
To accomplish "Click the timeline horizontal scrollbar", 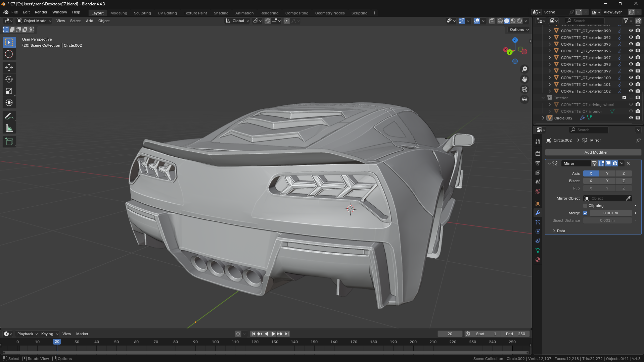I will (x=266, y=353).
